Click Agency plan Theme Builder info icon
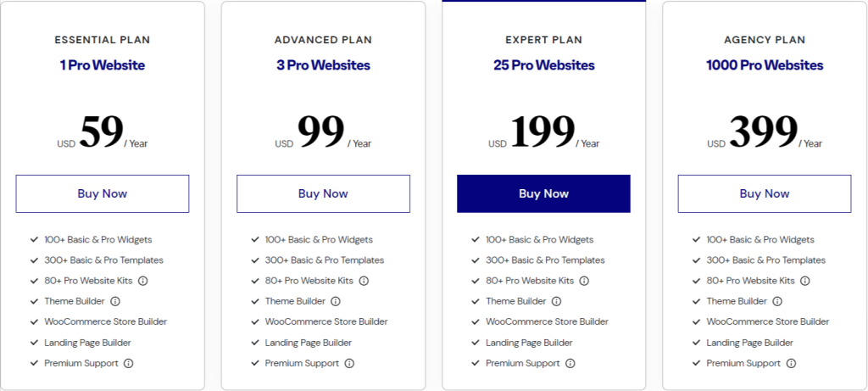 (777, 301)
